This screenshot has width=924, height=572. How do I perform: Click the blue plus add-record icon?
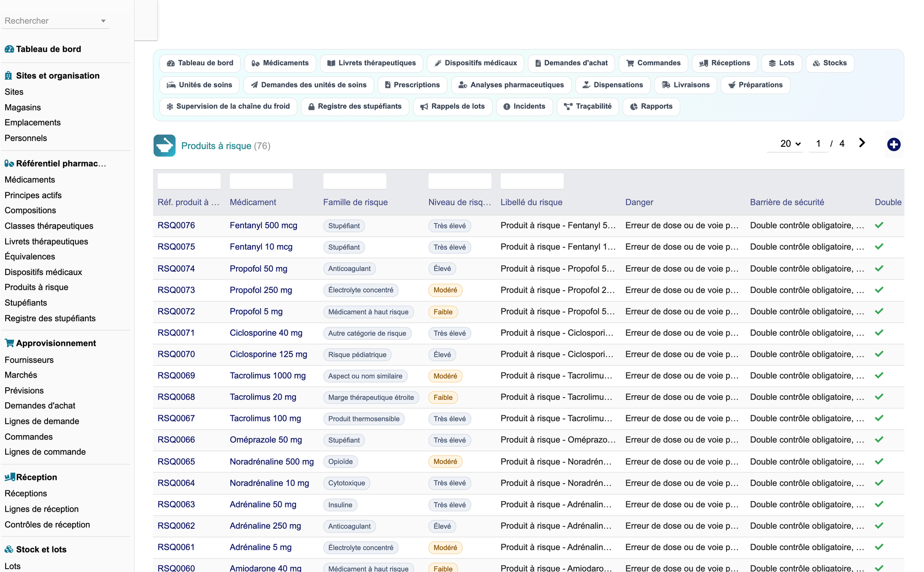(x=894, y=144)
